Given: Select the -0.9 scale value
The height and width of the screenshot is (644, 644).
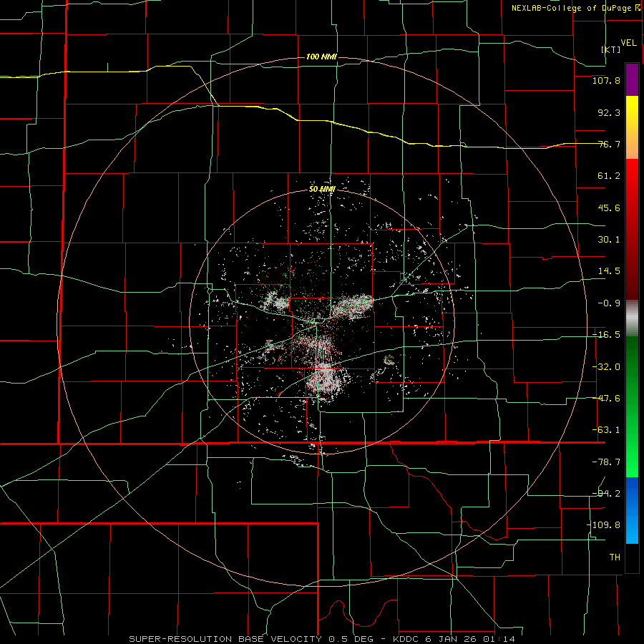Looking at the screenshot, I should 609,303.
